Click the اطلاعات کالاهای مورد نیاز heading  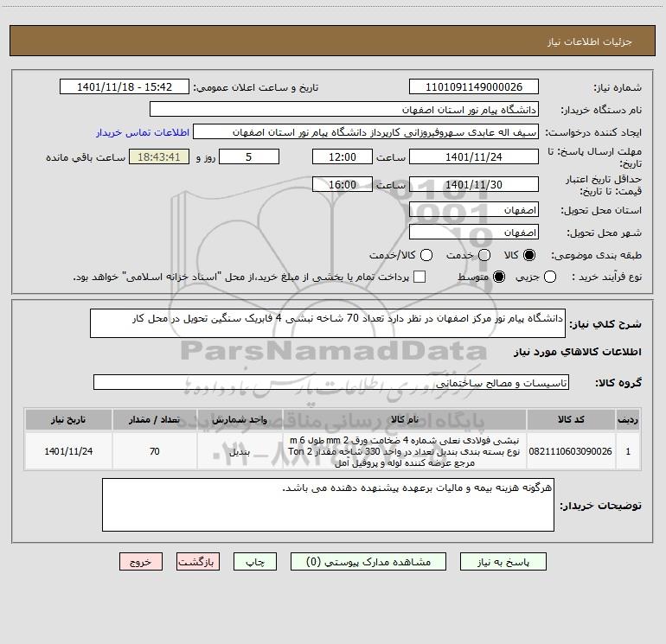coord(578,352)
